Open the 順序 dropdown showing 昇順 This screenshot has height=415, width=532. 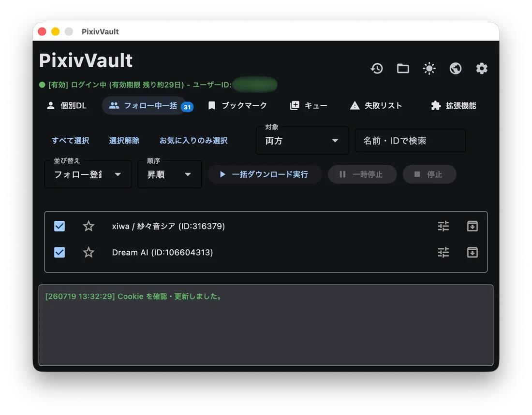point(170,174)
